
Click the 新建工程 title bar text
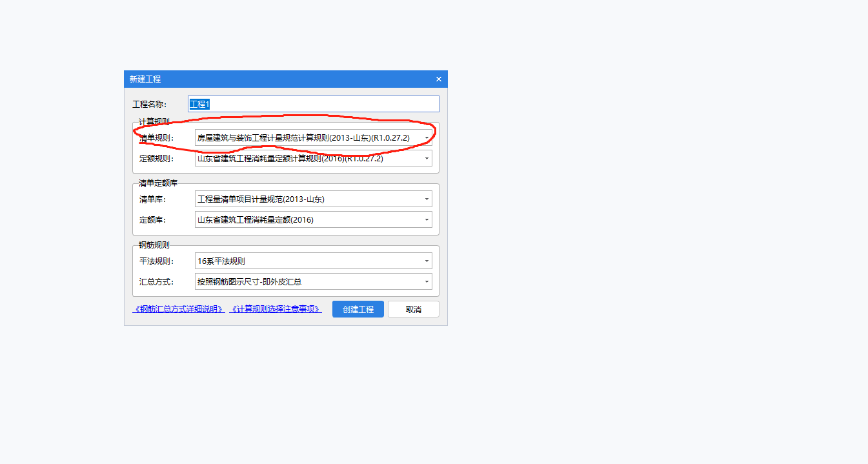[145, 79]
